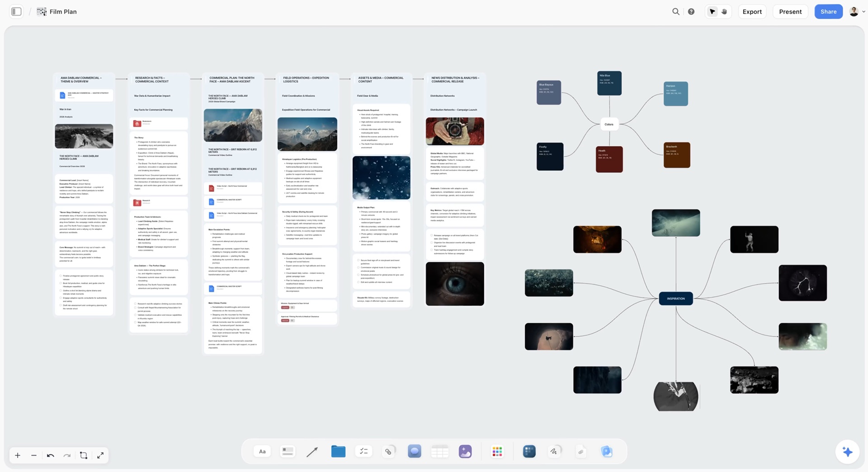Redo the last undone action
Screen dimensions: 868x472
[x=67, y=455]
